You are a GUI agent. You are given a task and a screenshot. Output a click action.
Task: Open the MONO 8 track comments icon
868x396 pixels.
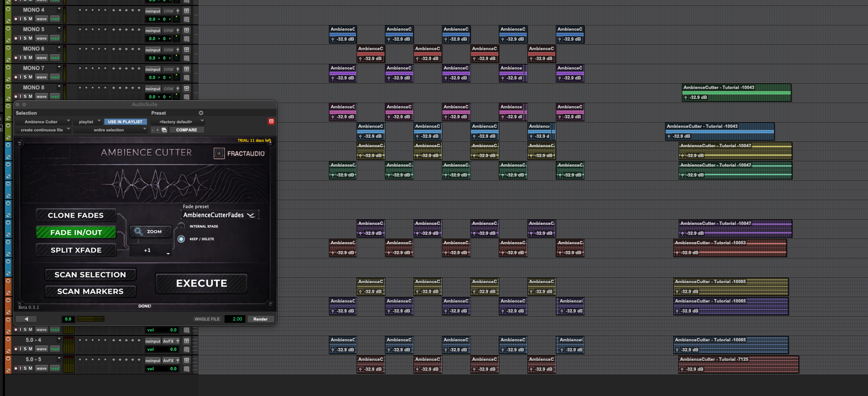click(x=187, y=97)
